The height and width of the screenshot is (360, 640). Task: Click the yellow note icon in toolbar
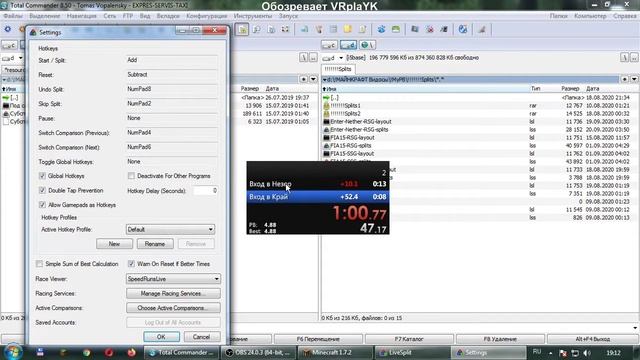347,29
